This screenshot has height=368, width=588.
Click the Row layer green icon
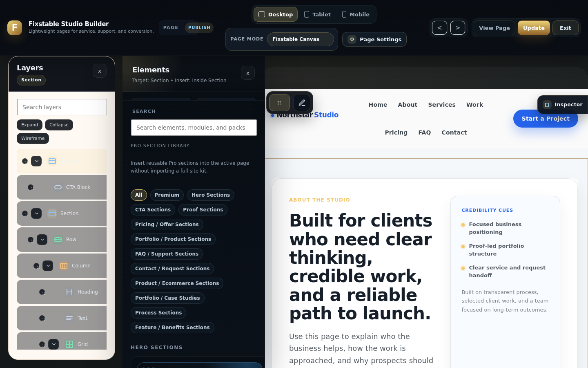click(58, 240)
